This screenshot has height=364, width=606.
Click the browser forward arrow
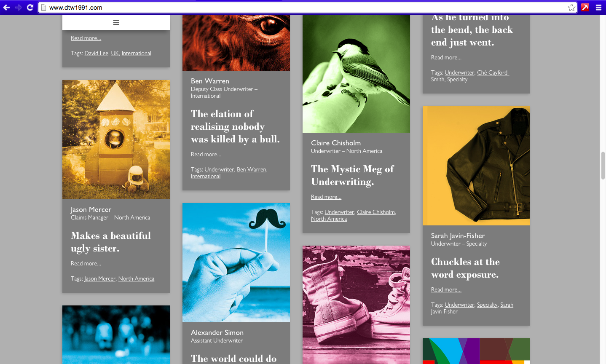pyautogui.click(x=18, y=8)
